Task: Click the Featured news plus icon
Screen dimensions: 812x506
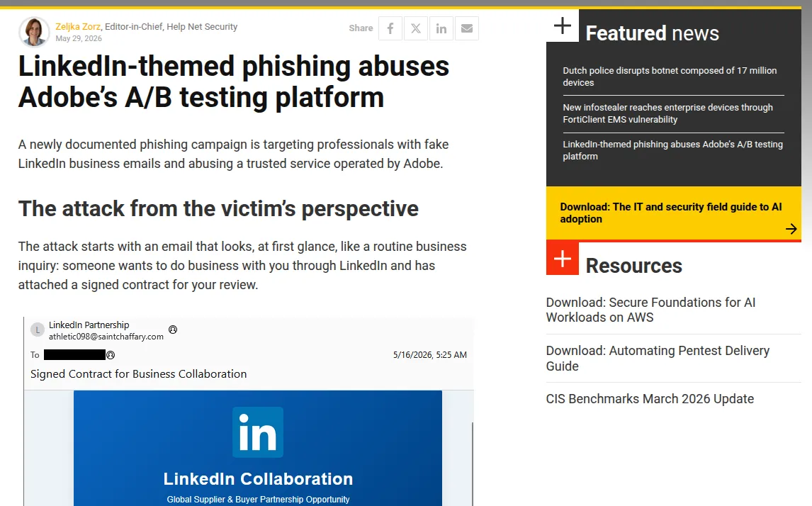Action: (x=563, y=26)
